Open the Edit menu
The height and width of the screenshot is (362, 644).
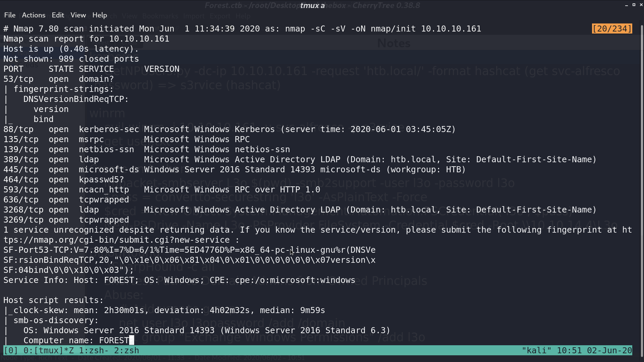click(x=58, y=15)
